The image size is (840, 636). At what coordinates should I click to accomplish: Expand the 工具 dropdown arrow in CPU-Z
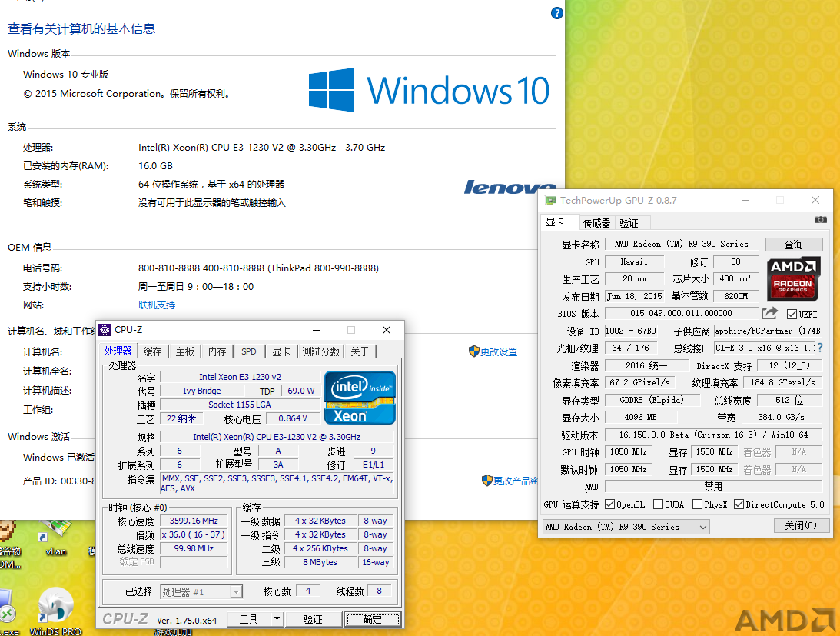click(x=277, y=619)
